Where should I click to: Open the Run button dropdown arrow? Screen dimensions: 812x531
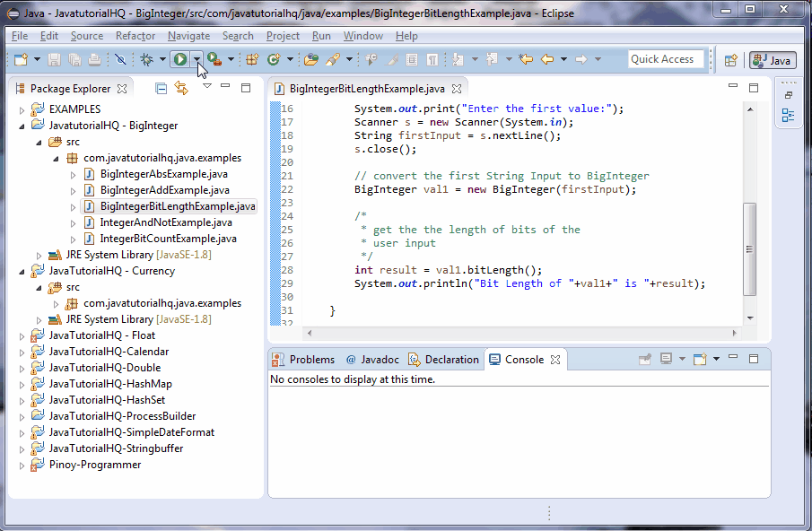[198, 60]
